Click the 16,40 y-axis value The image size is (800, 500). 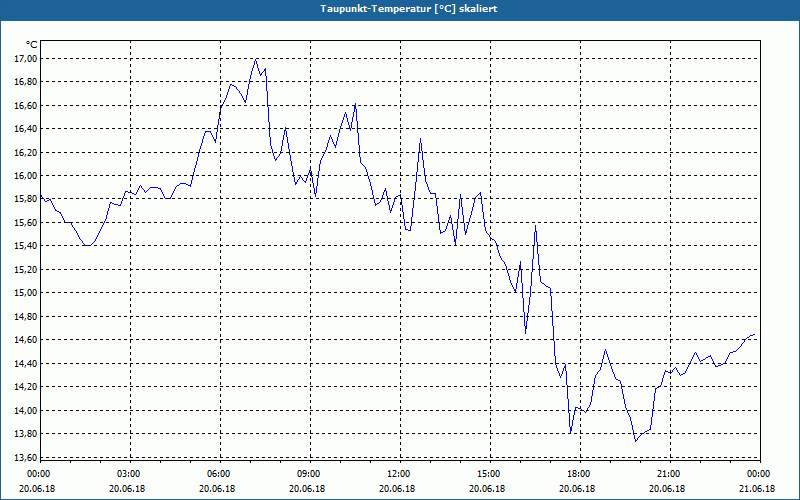pos(26,129)
